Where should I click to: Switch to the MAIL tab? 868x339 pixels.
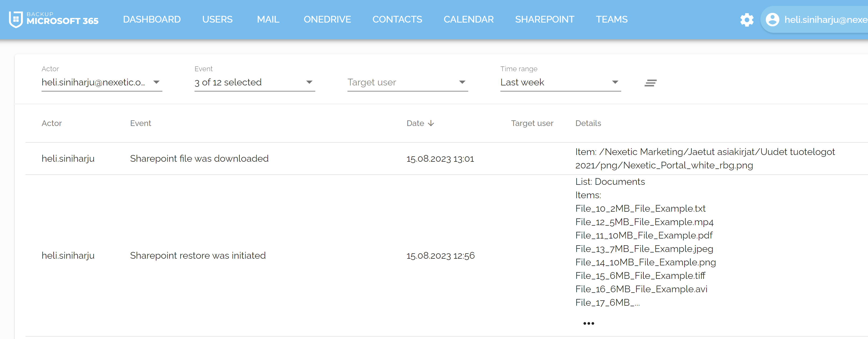tap(268, 20)
